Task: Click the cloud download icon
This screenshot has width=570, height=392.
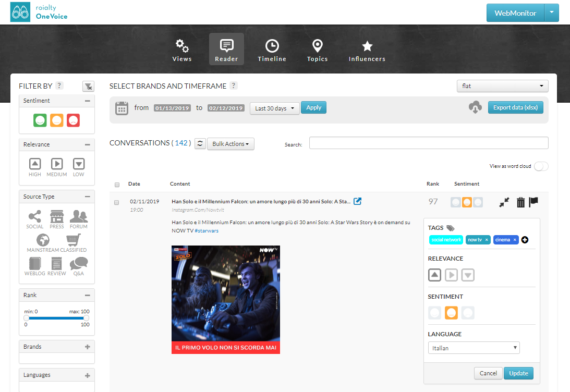Action: 475,107
